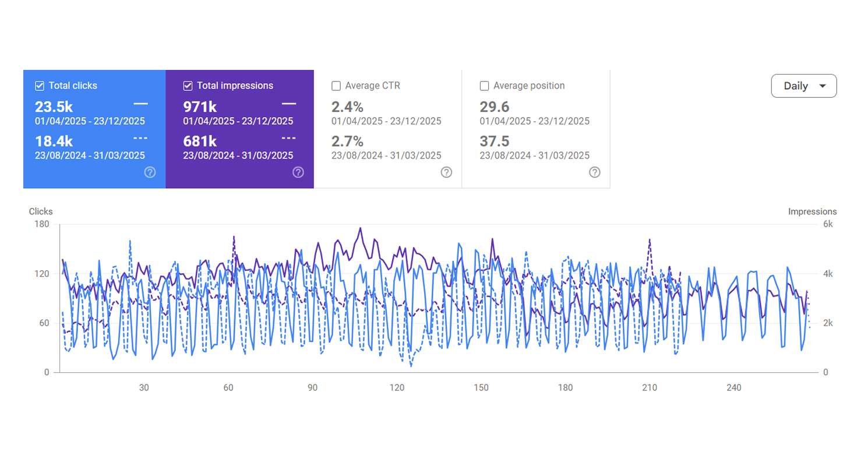Click the Average CTR help icon
This screenshot has width=868, height=473.
446,172
